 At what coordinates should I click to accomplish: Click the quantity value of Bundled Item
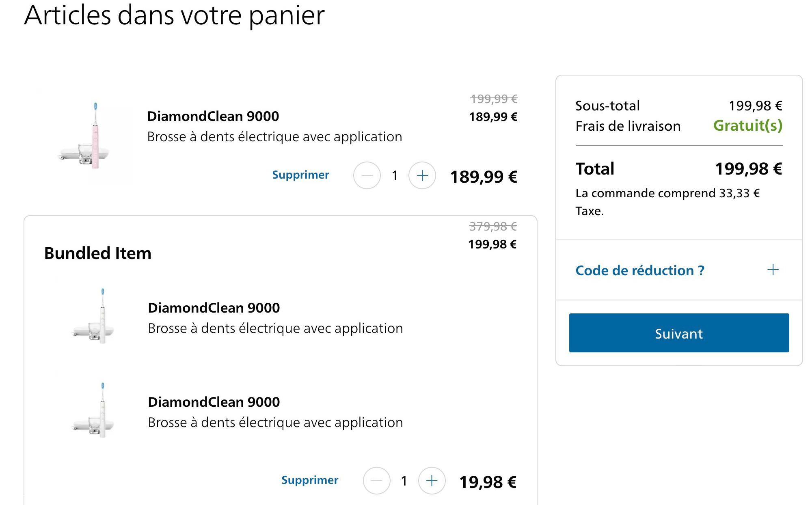(x=404, y=481)
